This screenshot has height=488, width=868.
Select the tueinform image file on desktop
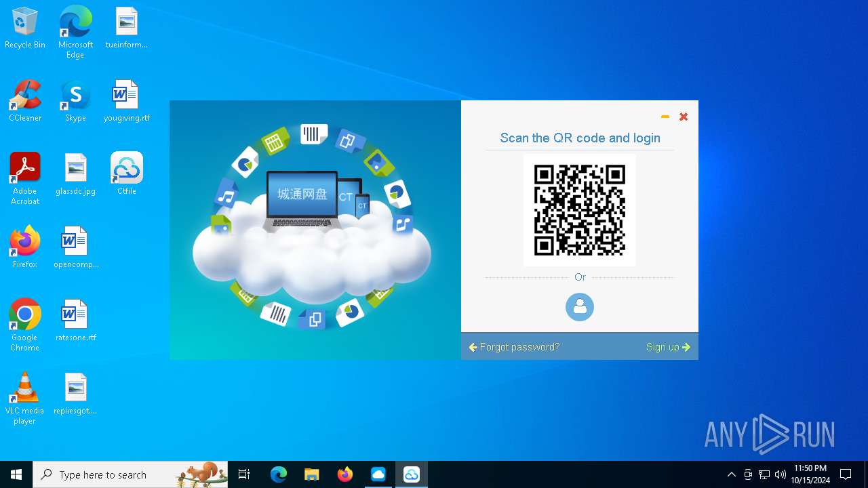point(127,28)
